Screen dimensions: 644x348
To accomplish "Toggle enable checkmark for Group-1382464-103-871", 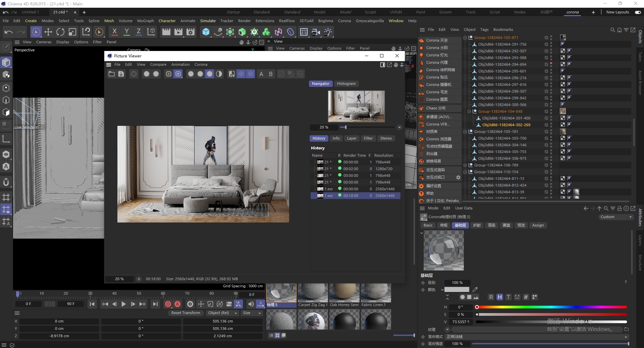I will click(546, 38).
